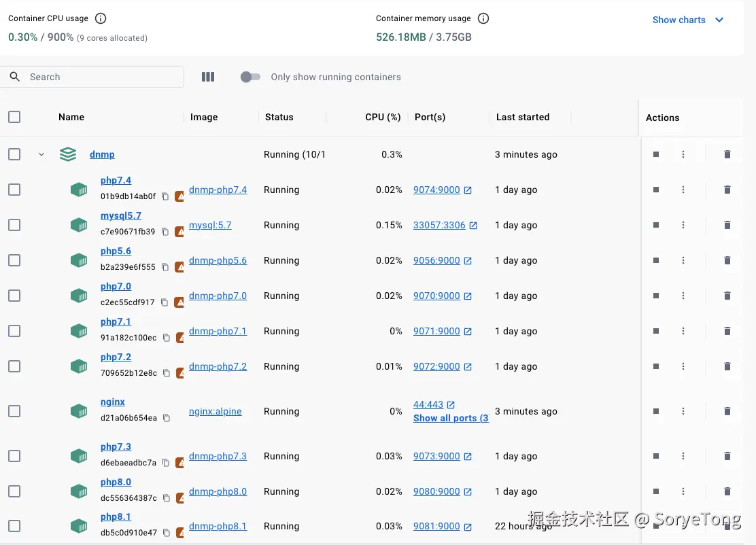Viewport: 756px width, 545px height.
Task: Stop the nginx container
Action: point(655,411)
